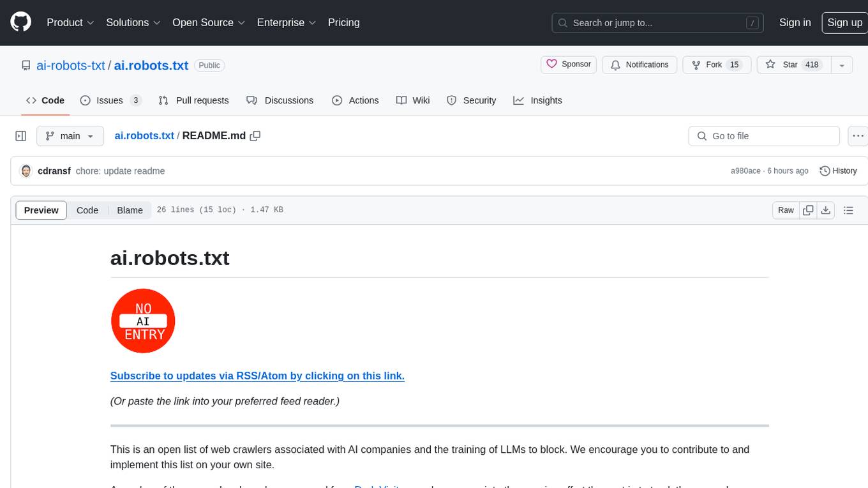
Task: Open commit a980ace
Action: pyautogui.click(x=745, y=171)
